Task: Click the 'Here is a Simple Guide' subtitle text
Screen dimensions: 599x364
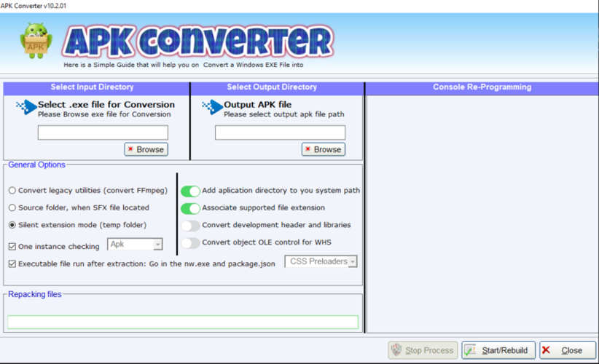Action: (184, 65)
